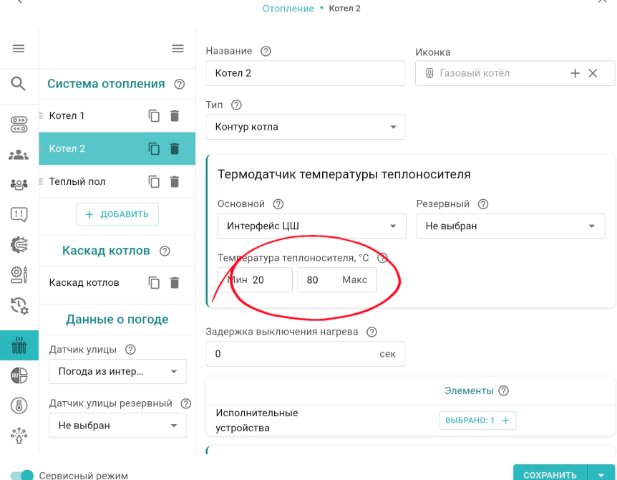Select Теплый пол in the heating list
Image resolution: width=617 pixels, height=480 pixels.
tap(90, 182)
